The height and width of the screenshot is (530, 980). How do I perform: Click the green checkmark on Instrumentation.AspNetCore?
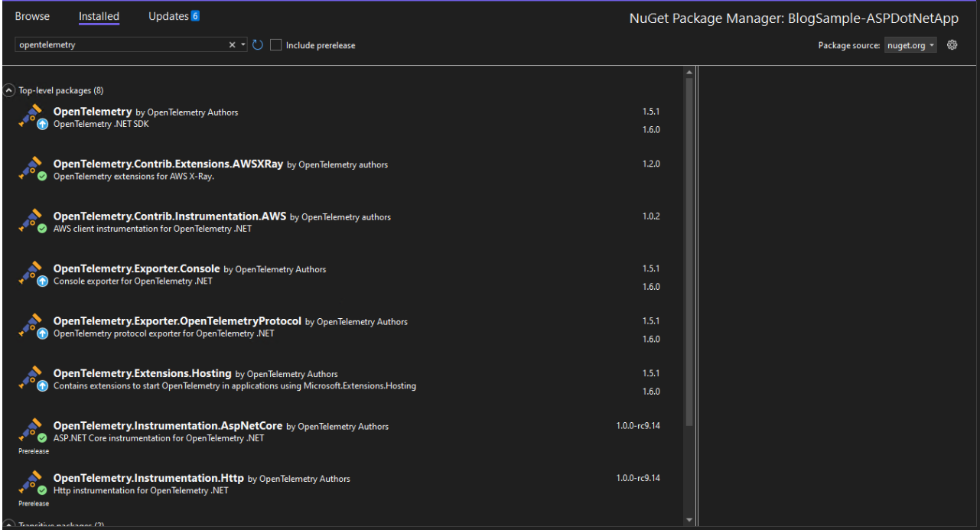pos(43,438)
